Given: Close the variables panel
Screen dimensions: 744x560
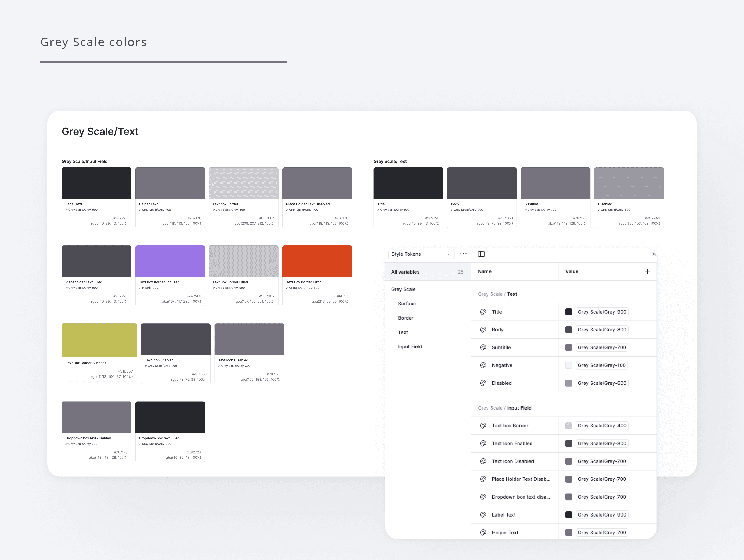Looking at the screenshot, I should point(654,254).
